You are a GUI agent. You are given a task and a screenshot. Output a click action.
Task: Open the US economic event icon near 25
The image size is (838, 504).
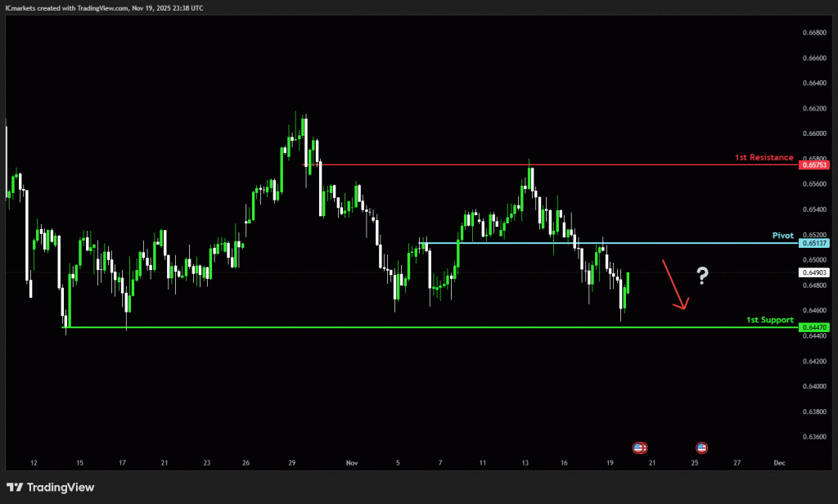(701, 448)
